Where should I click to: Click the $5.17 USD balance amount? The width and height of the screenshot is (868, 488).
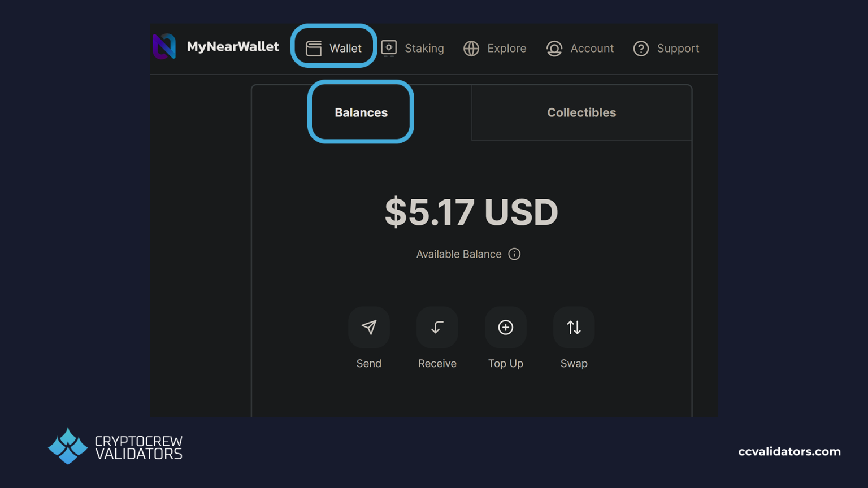(x=471, y=212)
